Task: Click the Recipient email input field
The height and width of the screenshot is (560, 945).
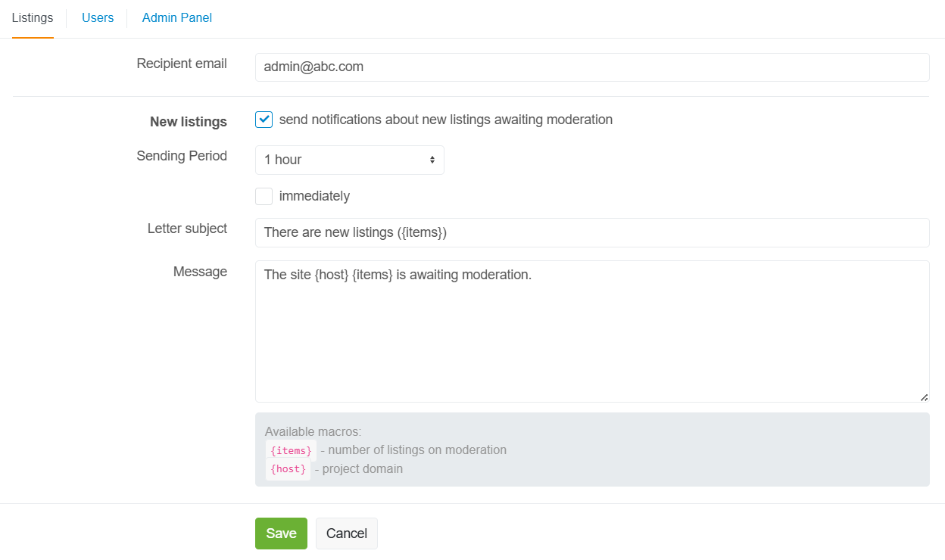Action: (x=591, y=67)
